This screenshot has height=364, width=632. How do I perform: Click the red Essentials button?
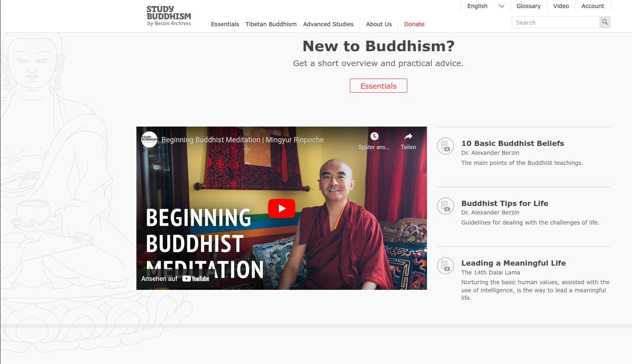pos(378,86)
